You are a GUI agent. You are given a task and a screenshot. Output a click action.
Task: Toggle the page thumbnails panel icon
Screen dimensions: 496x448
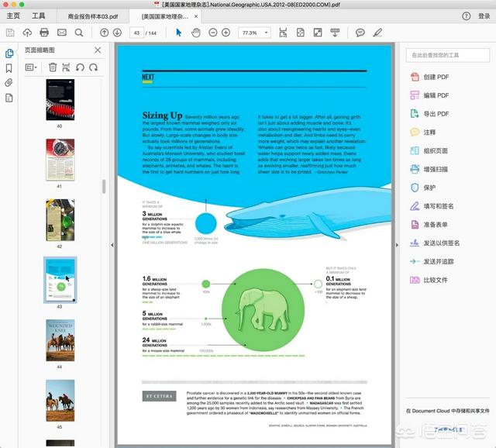click(x=9, y=53)
